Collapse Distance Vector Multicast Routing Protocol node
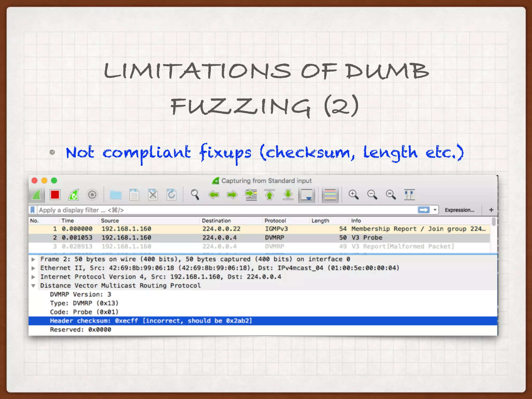 tap(33, 286)
